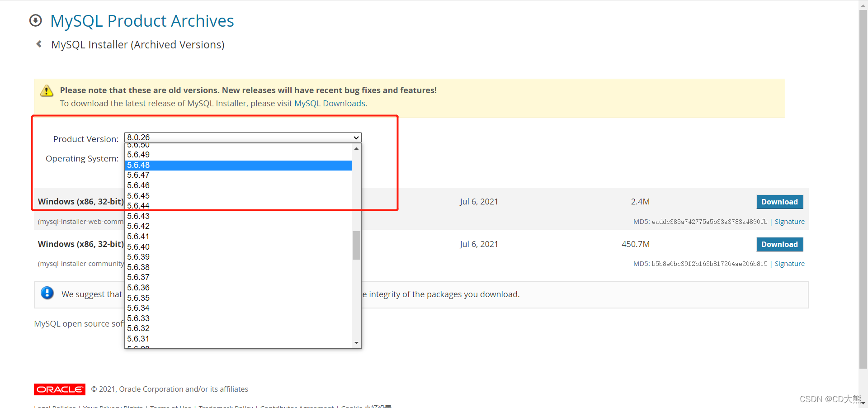Choose version 5.6.45 in the dropdown
This screenshot has width=868, height=408.
tap(238, 196)
